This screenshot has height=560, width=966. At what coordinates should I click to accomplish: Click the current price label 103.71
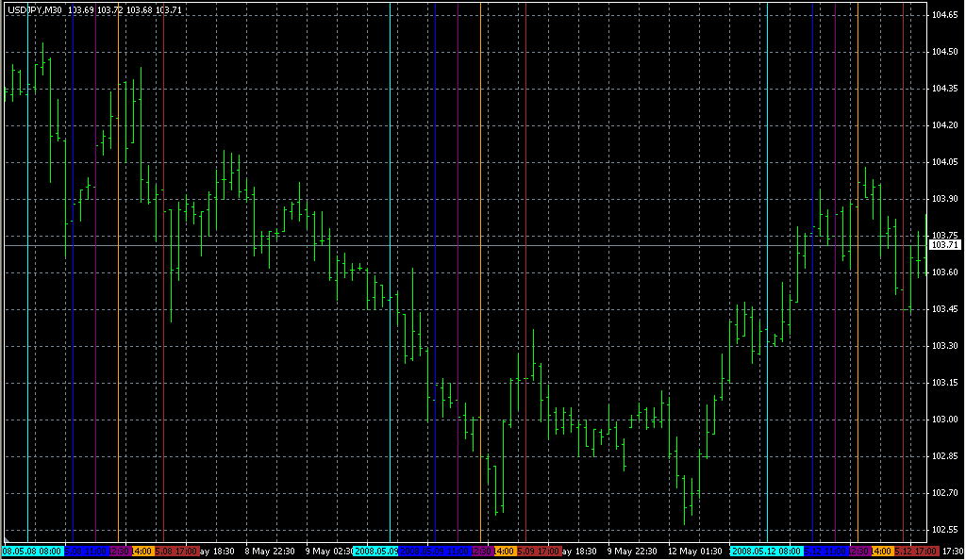(944, 245)
